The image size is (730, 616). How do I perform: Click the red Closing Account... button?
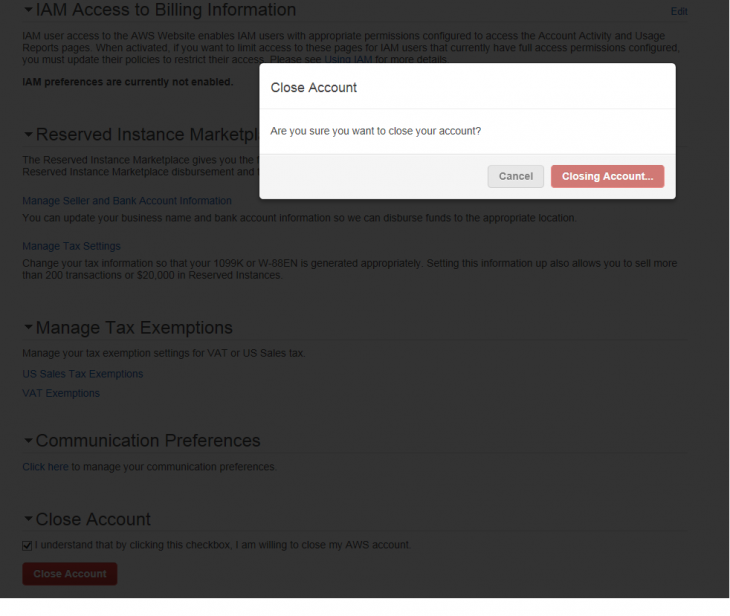pyautogui.click(x=607, y=176)
